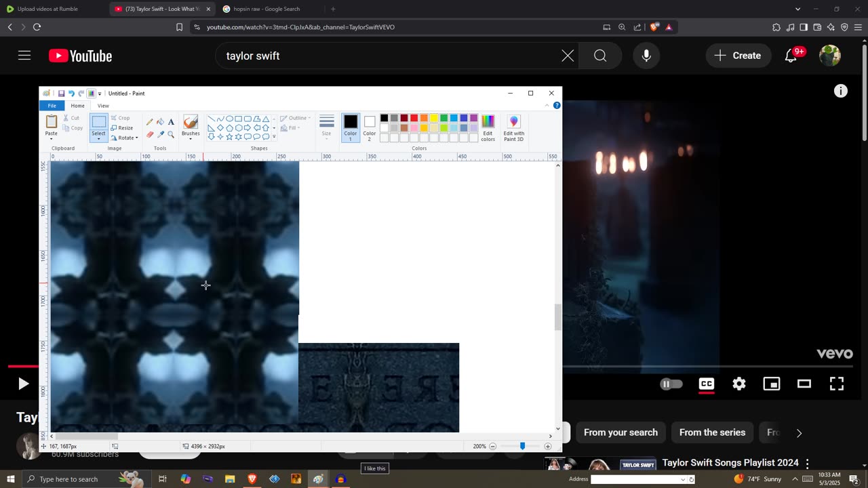Play the YouTube video
868x488 pixels.
[23, 384]
